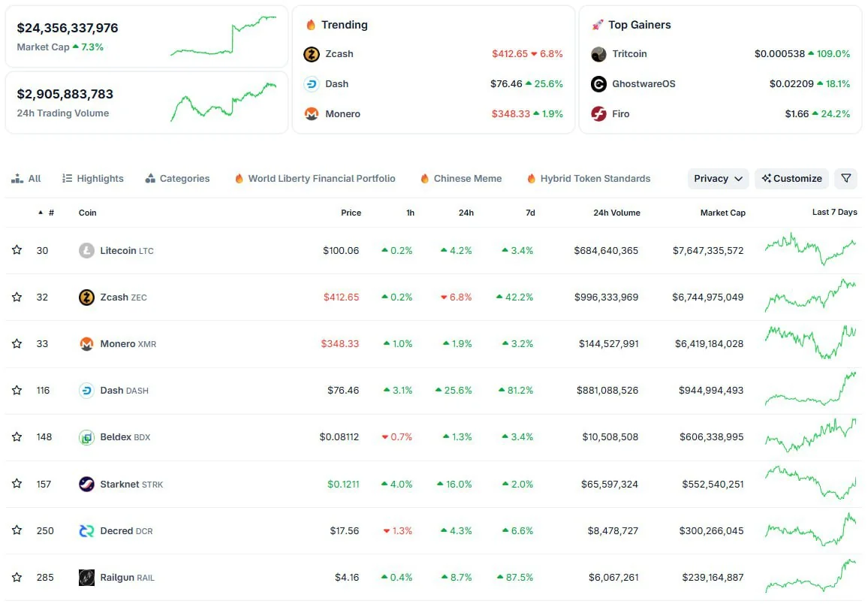Click the Beldex coin icon
Image resolution: width=868 pixels, height=604 pixels.
pyautogui.click(x=86, y=437)
